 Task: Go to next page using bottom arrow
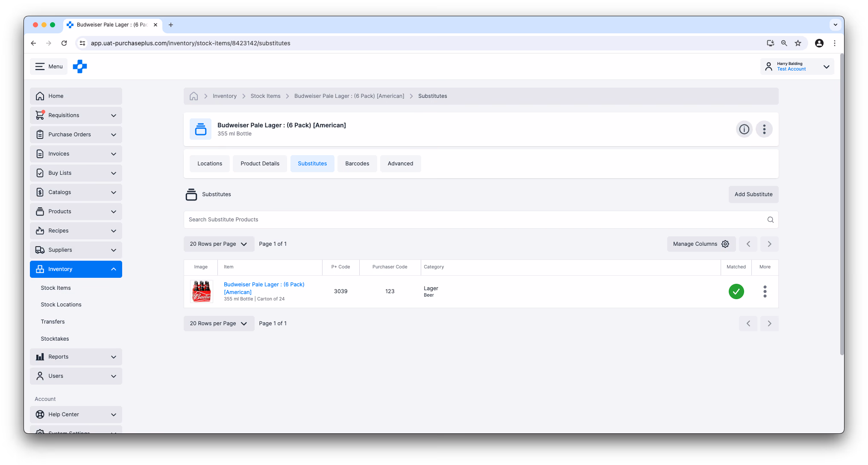(x=769, y=324)
